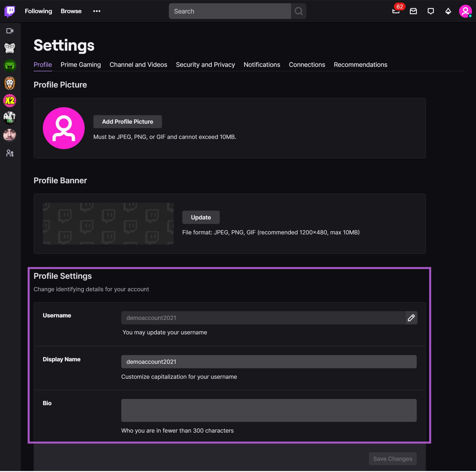This screenshot has width=476, height=472.
Task: Open the X2 channel in sidebar
Action: tap(10, 100)
